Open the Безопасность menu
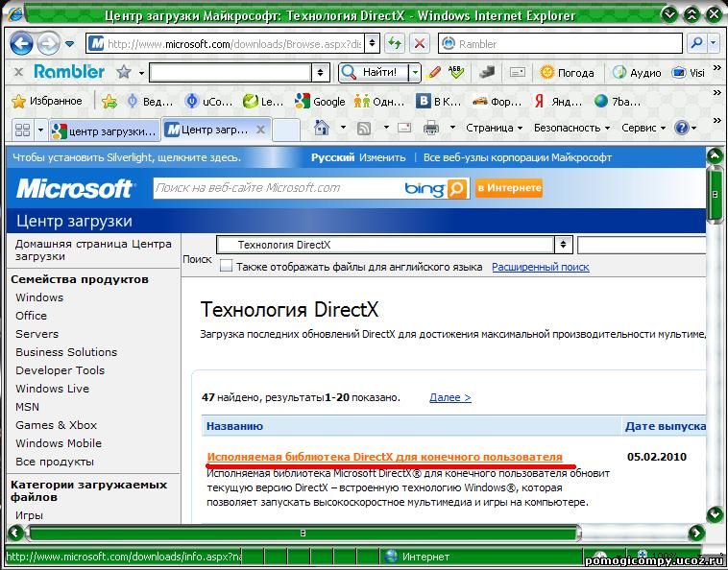This screenshot has height=570, width=728. pyautogui.click(x=571, y=128)
